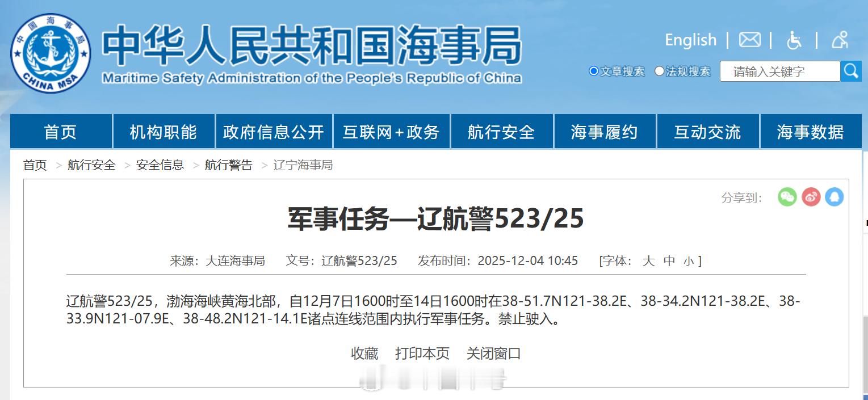Click the 收藏 link
Image resolution: width=868 pixels, height=400 pixels.
tap(364, 353)
